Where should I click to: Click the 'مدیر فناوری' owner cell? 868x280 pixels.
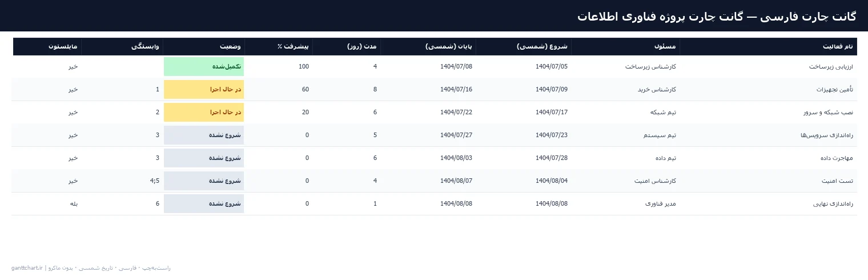tap(625, 204)
